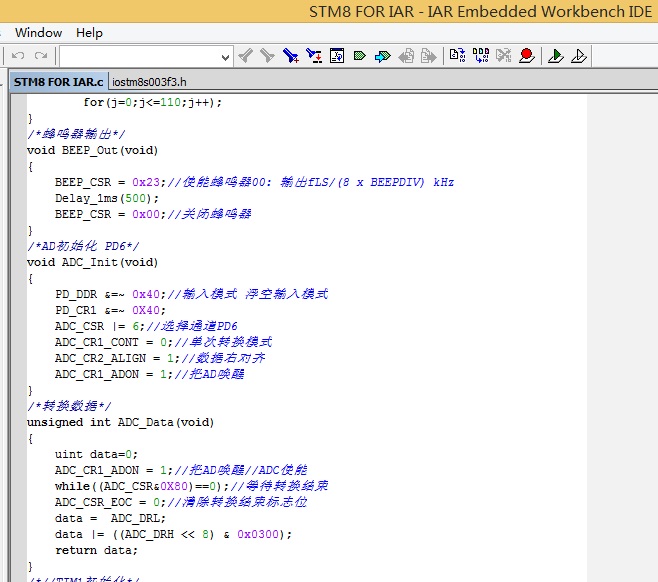Click the 'while((ADC_CSR&0X80)==0)' line
Viewport: 658px width, 582px height.
click(191, 486)
